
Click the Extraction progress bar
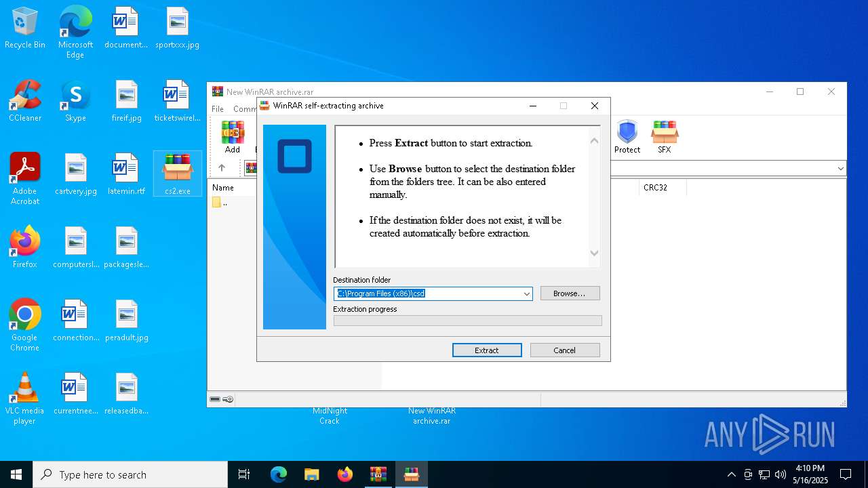[x=467, y=321]
